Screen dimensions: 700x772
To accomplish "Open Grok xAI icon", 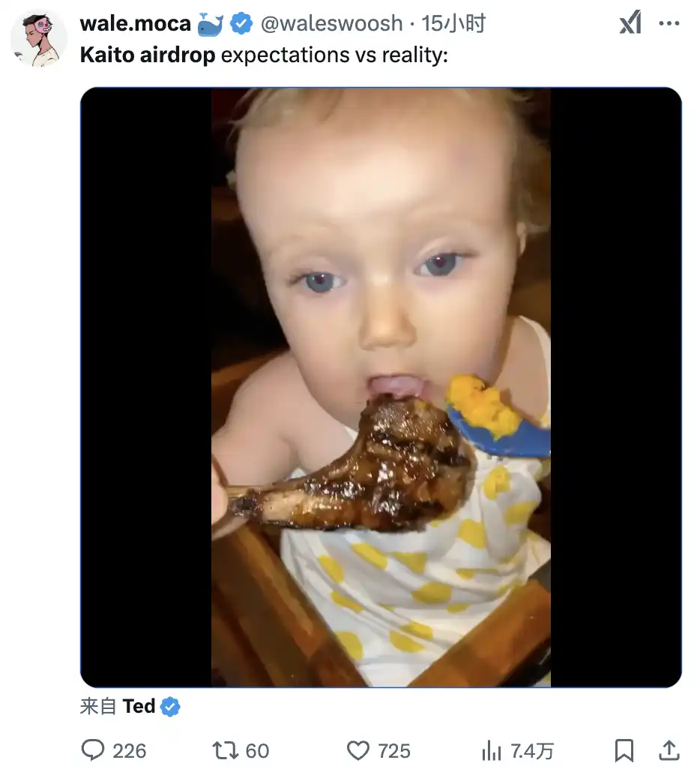I will pos(630,22).
